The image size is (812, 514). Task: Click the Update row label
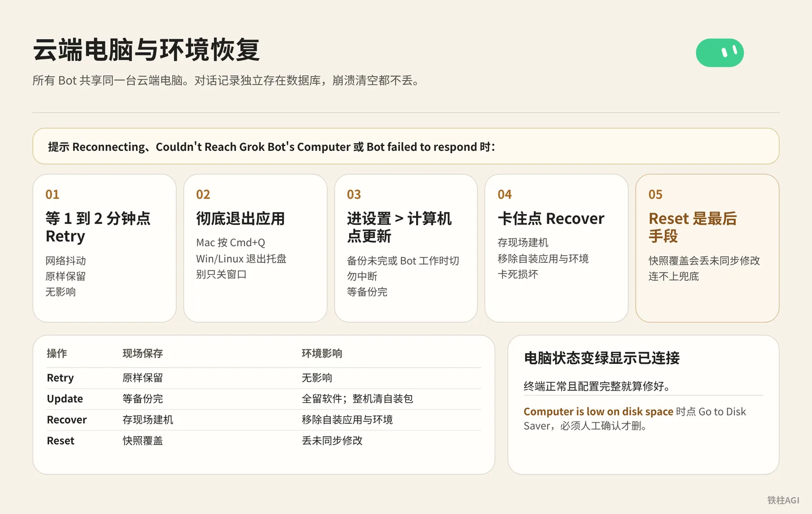pos(65,399)
